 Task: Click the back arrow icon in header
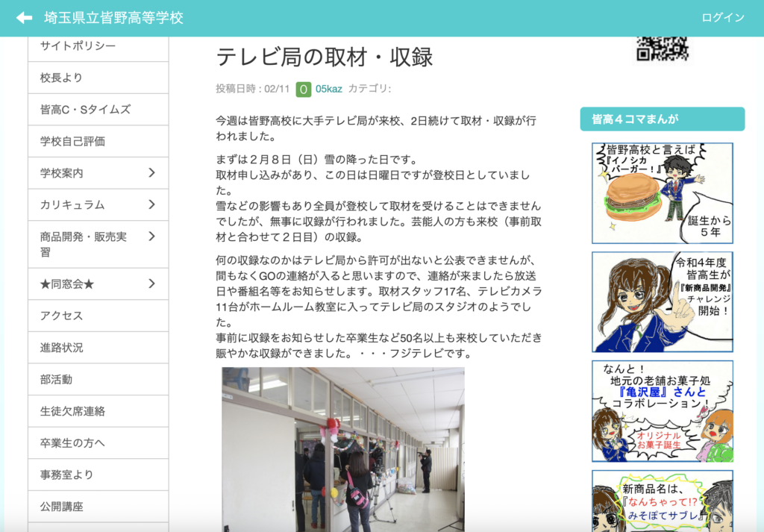click(24, 18)
